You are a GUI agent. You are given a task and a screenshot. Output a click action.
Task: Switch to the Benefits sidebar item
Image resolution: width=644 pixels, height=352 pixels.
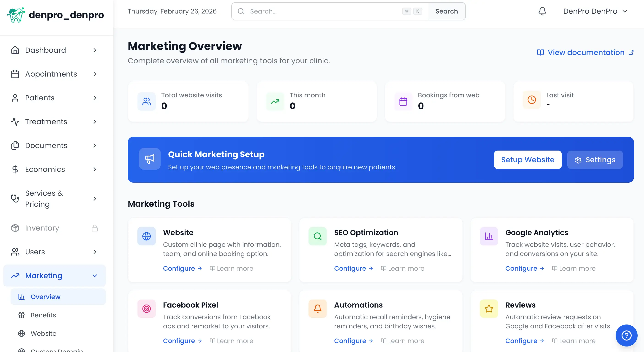click(x=43, y=315)
